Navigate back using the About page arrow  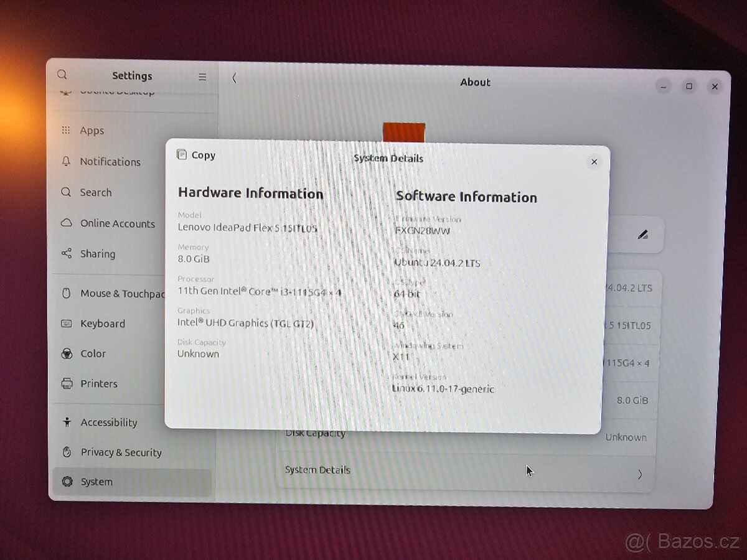coord(234,78)
